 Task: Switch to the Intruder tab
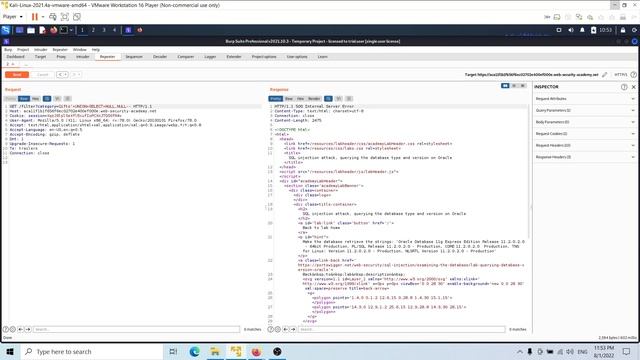point(82,57)
